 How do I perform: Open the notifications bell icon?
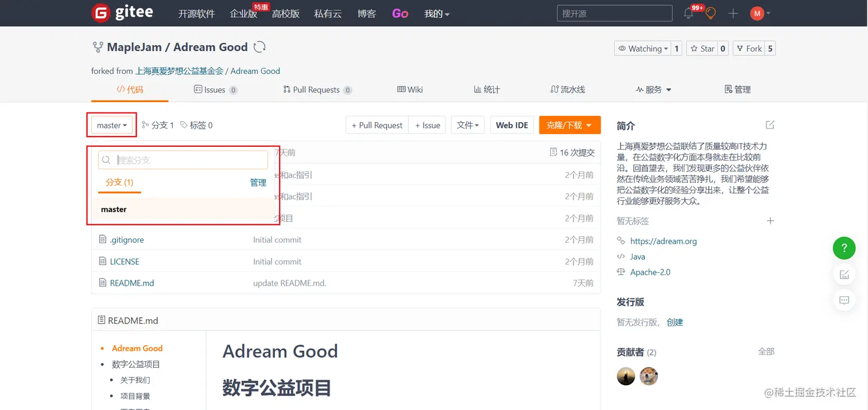(689, 13)
